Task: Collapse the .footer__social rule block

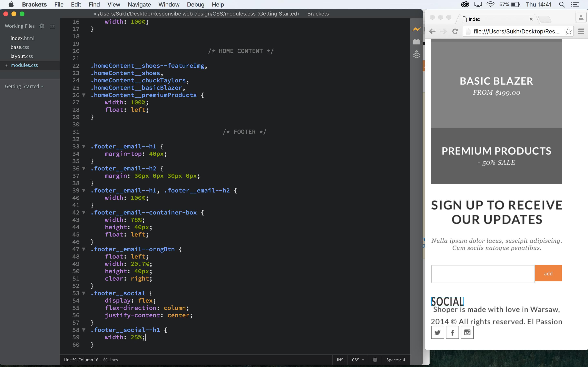Action: click(84, 293)
